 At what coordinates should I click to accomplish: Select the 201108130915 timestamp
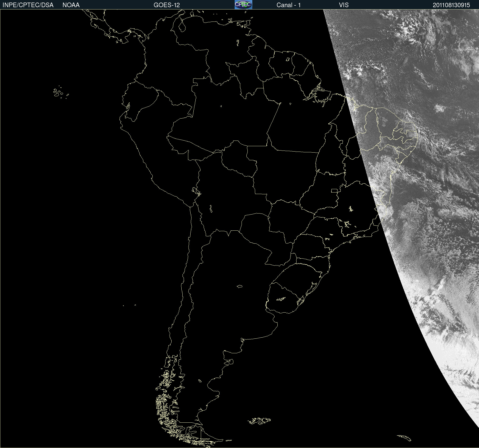[x=451, y=5]
